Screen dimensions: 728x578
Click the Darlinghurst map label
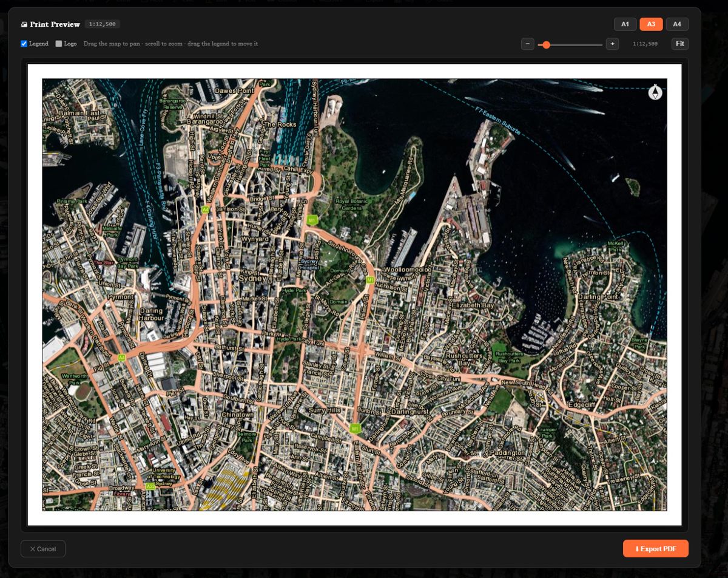tap(409, 411)
